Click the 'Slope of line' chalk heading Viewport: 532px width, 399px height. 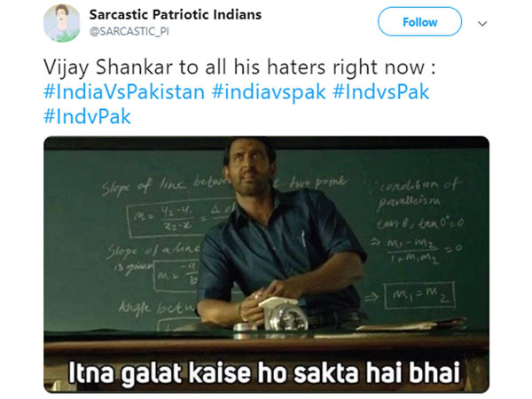tap(145, 186)
